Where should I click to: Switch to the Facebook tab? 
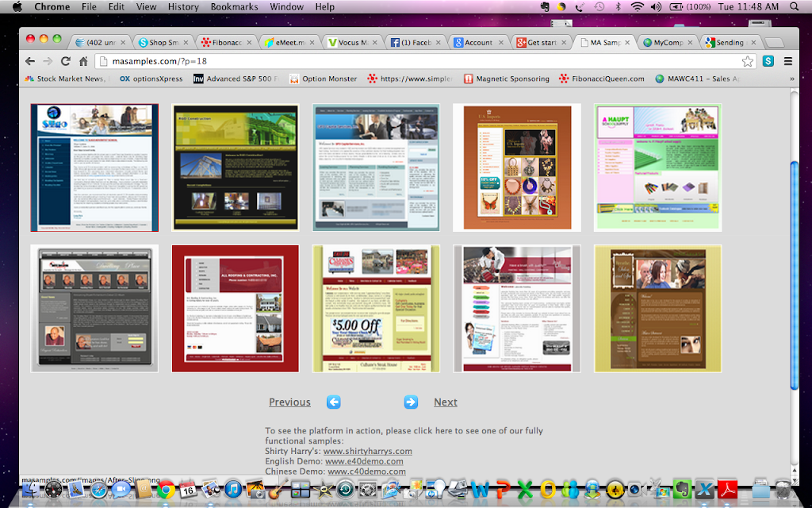tap(415, 43)
